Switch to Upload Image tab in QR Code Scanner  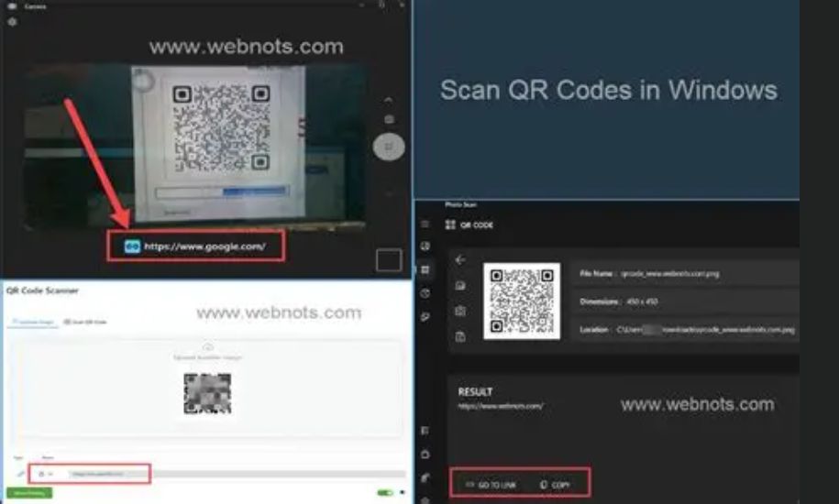(33, 322)
